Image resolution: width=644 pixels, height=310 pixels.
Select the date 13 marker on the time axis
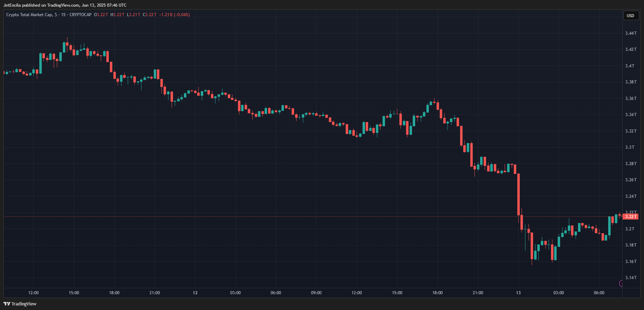pos(518,293)
